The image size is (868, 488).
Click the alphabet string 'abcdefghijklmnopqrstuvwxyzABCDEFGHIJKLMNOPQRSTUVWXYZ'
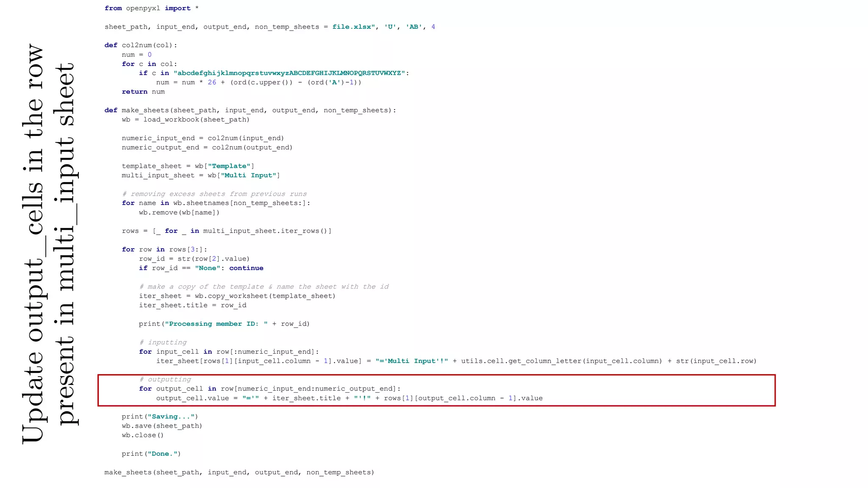point(289,73)
